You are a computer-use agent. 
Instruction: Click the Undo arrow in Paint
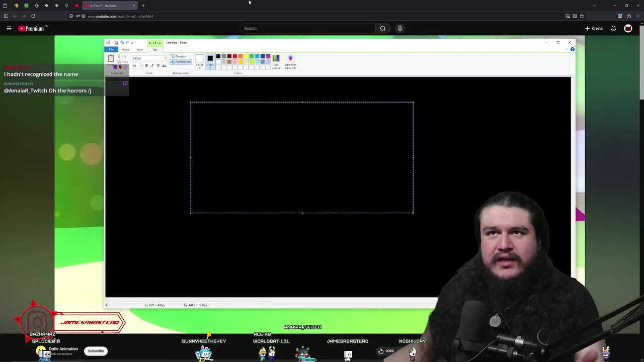122,43
